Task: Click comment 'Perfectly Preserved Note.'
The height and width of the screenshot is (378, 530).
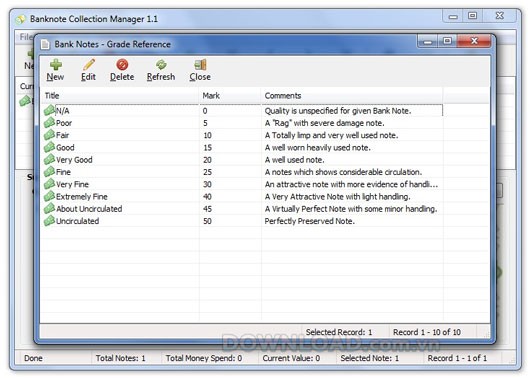Action: pos(310,221)
